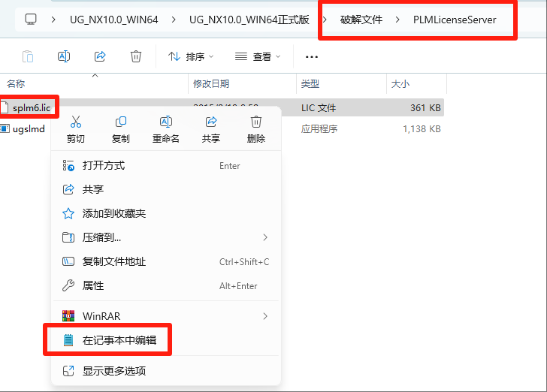Screen dimensions: 547x392
Task: Open the 查看 view dropdown
Action: (258, 56)
